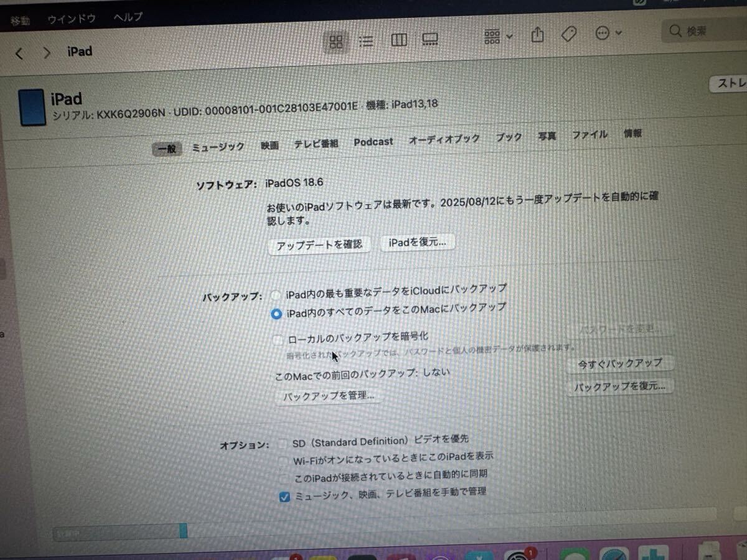Select the テレビ番組 tab

[316, 144]
